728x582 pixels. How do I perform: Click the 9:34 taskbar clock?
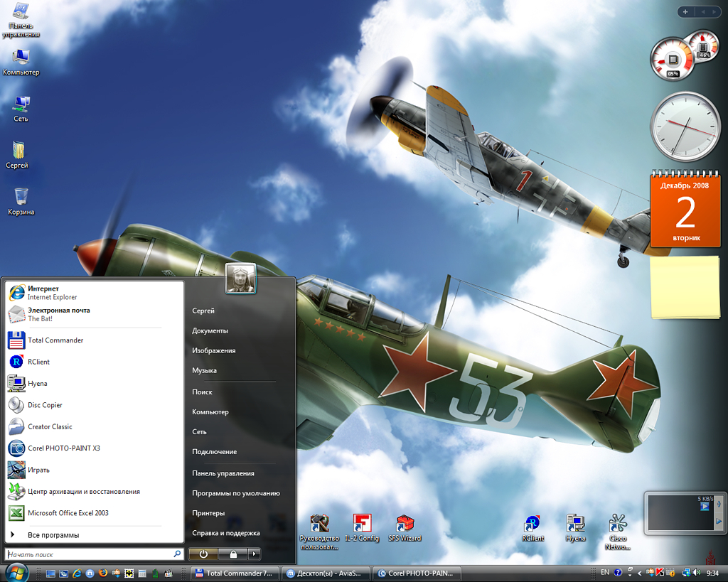click(x=712, y=573)
